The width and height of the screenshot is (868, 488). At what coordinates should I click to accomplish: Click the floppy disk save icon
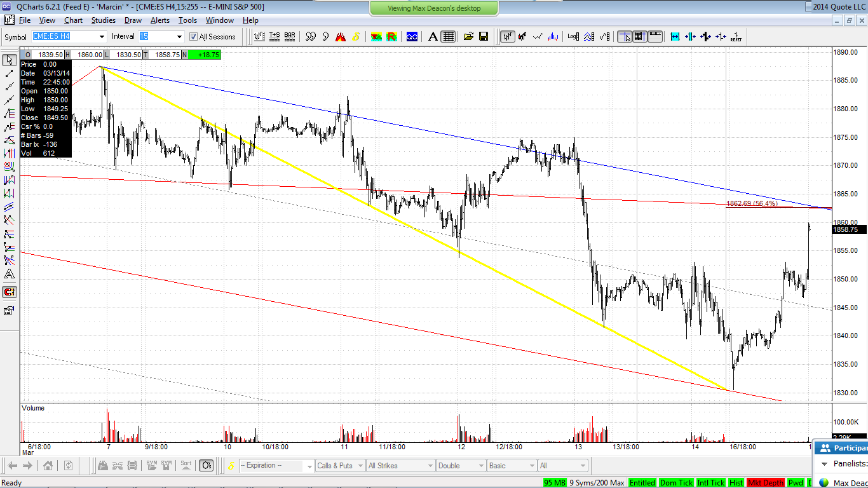(x=484, y=36)
